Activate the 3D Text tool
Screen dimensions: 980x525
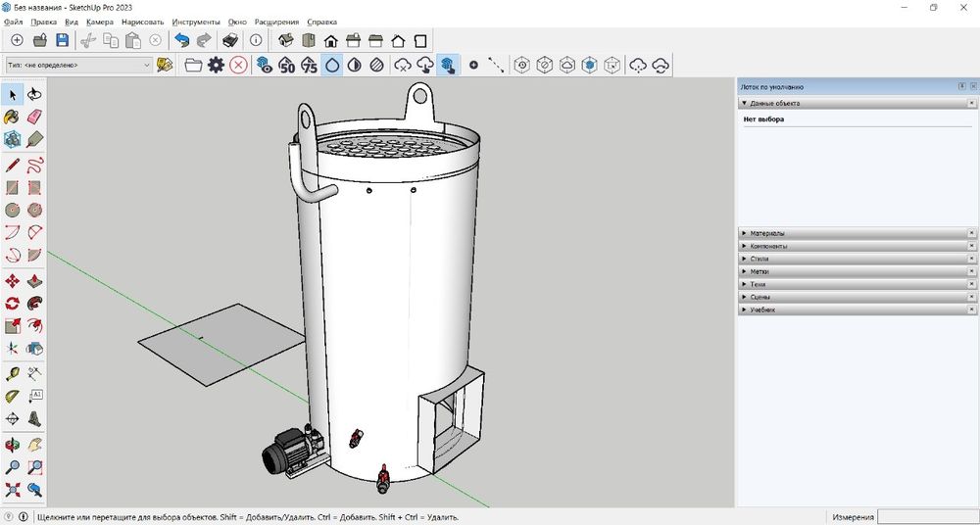[35, 419]
